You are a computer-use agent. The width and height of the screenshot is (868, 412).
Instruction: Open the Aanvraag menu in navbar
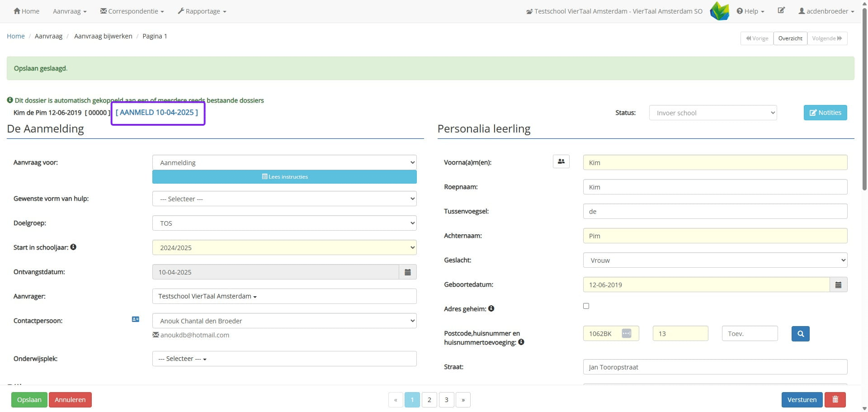click(70, 11)
